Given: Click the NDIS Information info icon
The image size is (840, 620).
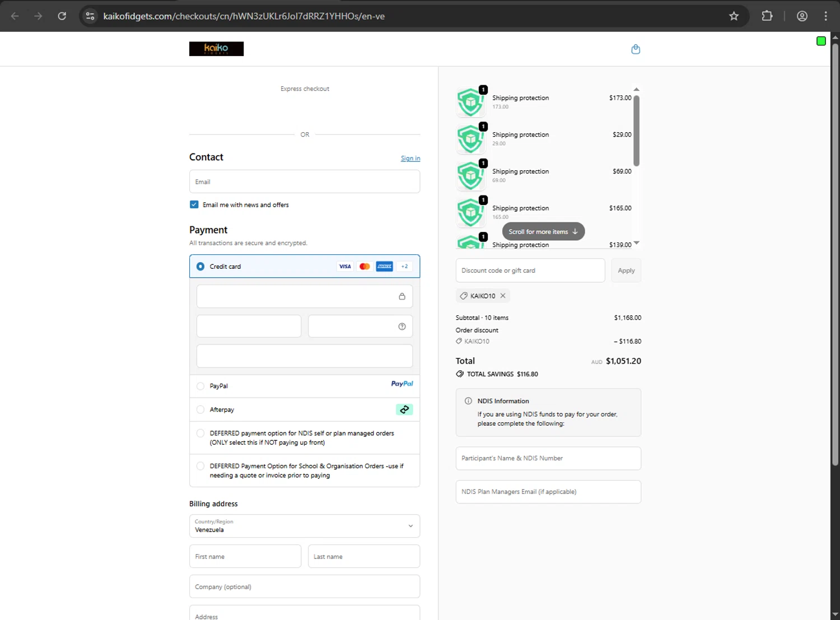Looking at the screenshot, I should (468, 401).
